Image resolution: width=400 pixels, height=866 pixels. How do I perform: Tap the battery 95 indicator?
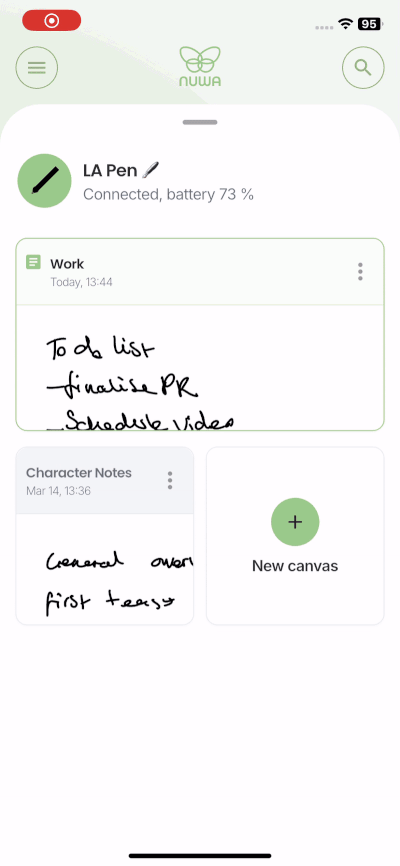point(369,24)
